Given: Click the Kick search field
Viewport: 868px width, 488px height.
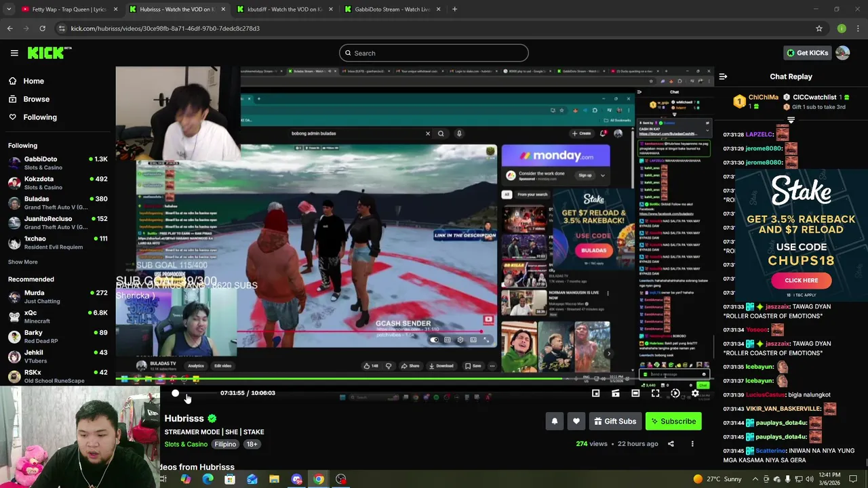Looking at the screenshot, I should tap(434, 53).
